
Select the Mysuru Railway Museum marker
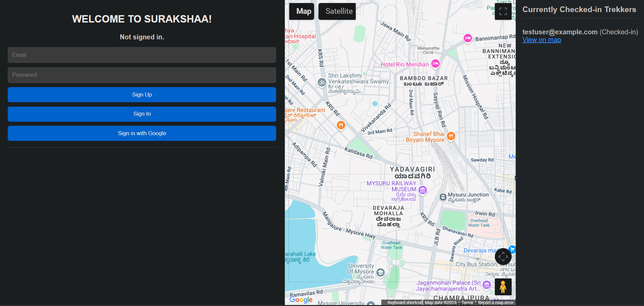point(423,190)
